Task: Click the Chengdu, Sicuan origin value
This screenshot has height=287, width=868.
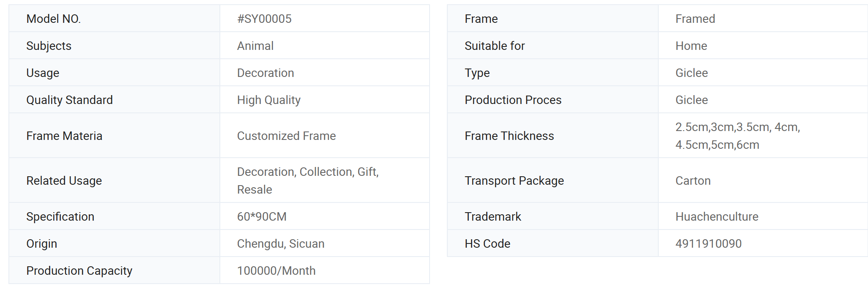Action: (281, 243)
